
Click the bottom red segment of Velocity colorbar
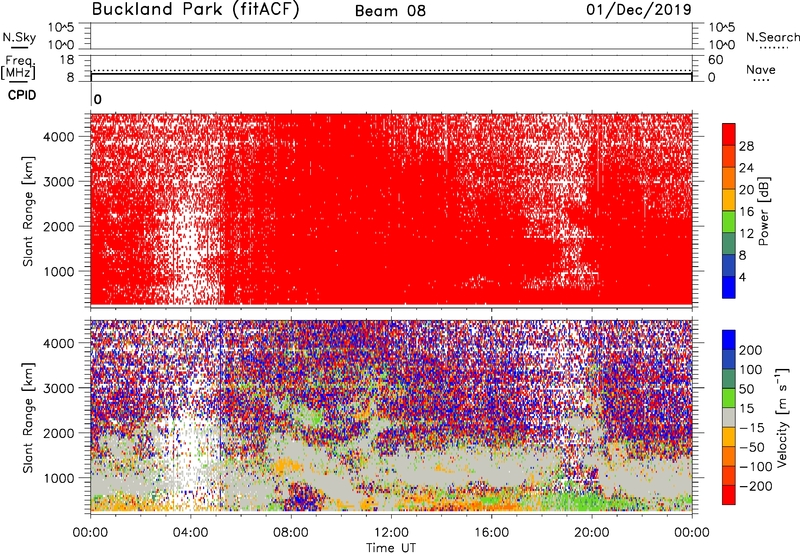click(729, 495)
